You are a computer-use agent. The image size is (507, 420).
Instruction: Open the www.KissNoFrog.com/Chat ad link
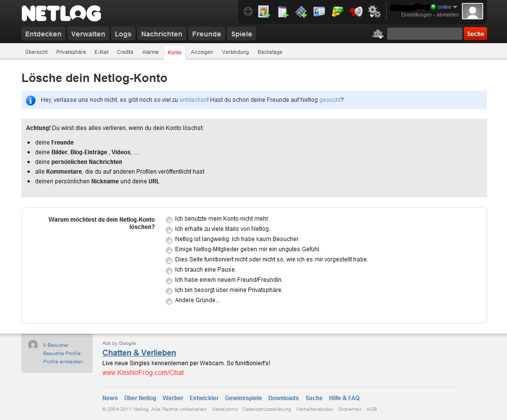[143, 372]
